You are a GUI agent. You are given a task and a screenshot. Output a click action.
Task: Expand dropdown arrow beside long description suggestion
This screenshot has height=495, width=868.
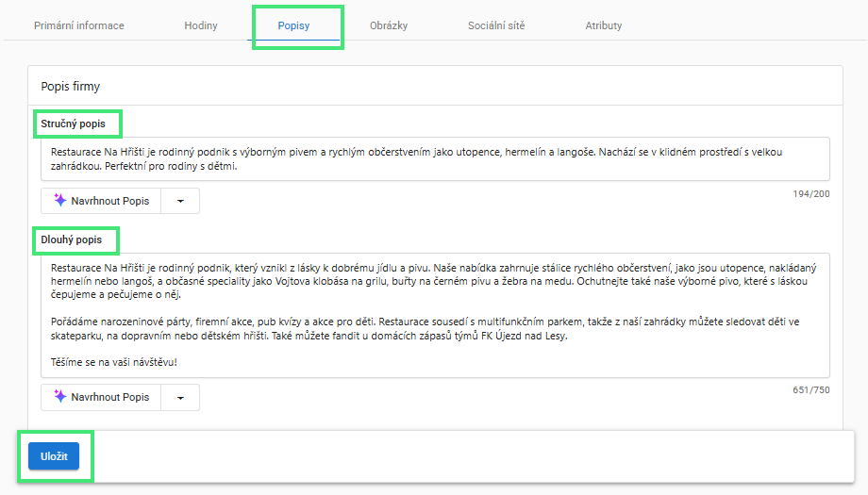180,397
